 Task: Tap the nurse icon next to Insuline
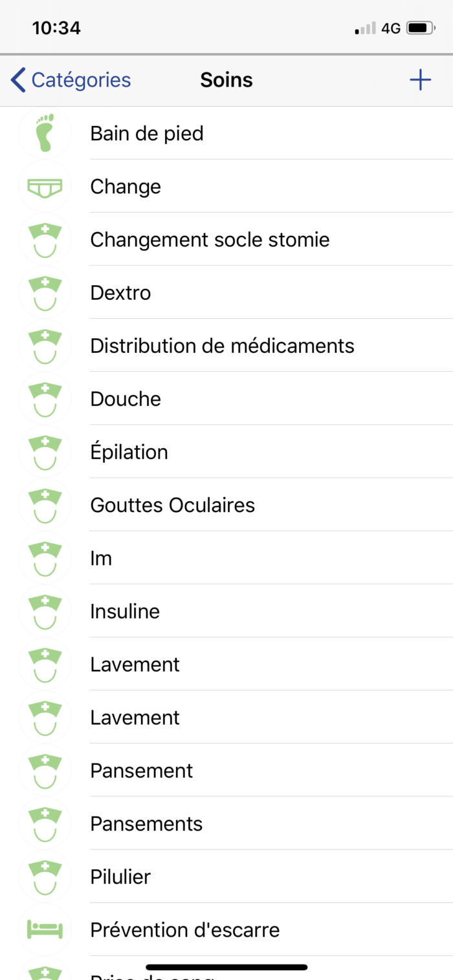45,612
